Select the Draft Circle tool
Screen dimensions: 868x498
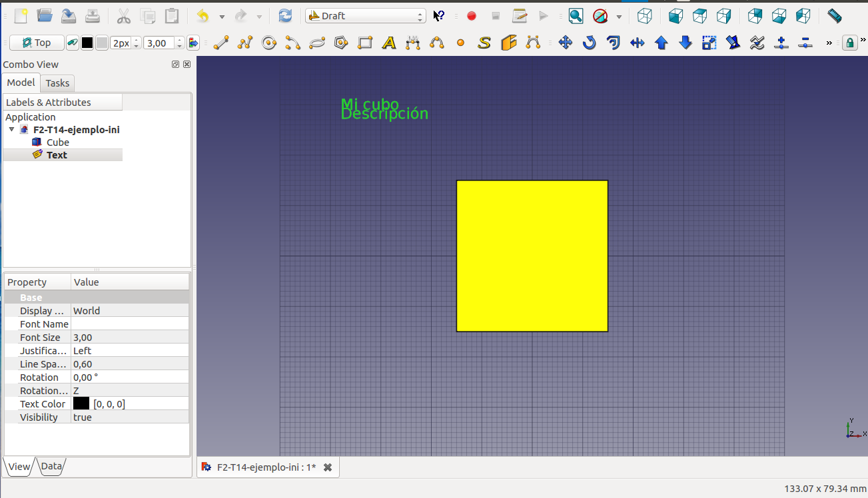269,43
